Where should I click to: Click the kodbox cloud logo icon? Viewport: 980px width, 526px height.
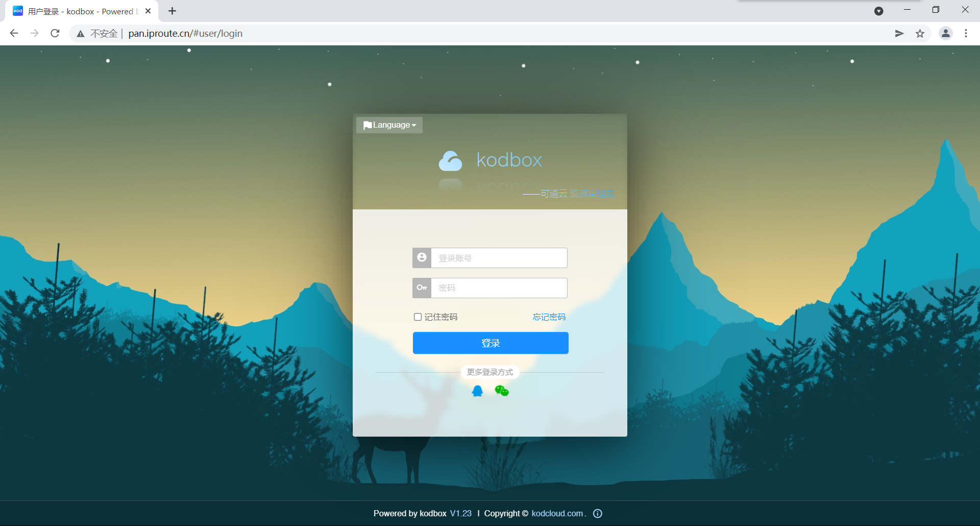tap(450, 161)
